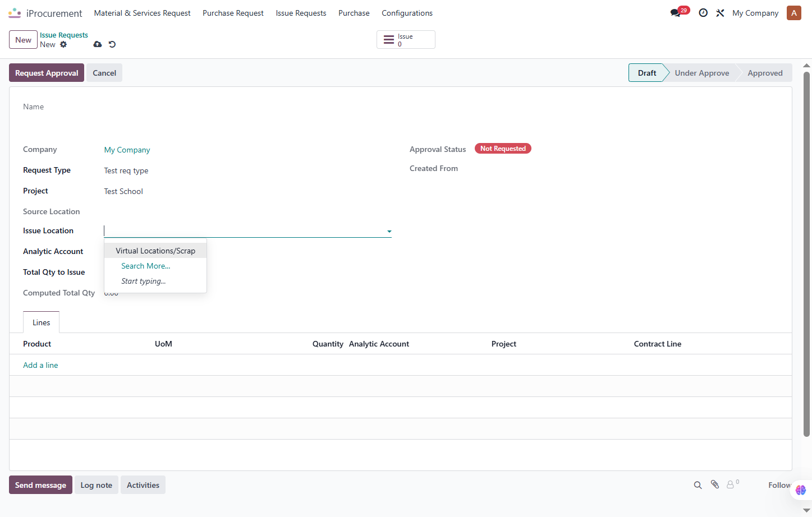
Task: Open the user avatar menu
Action: [794, 13]
